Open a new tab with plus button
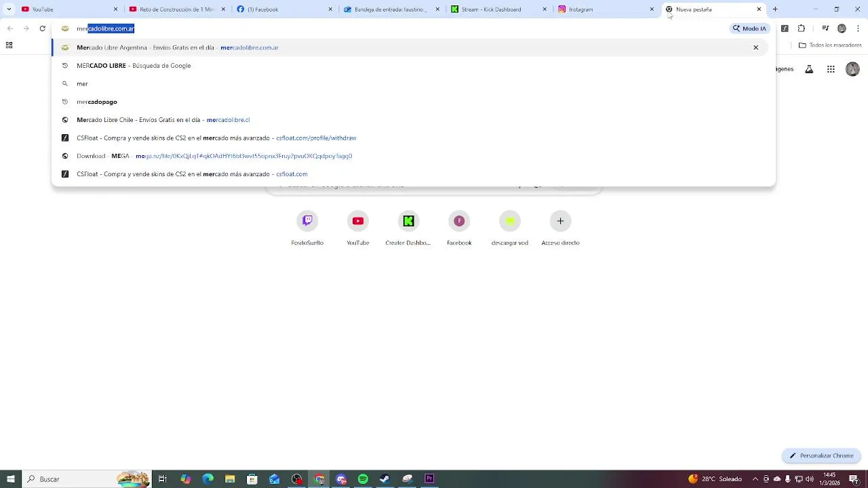This screenshot has height=488, width=868. click(x=775, y=9)
